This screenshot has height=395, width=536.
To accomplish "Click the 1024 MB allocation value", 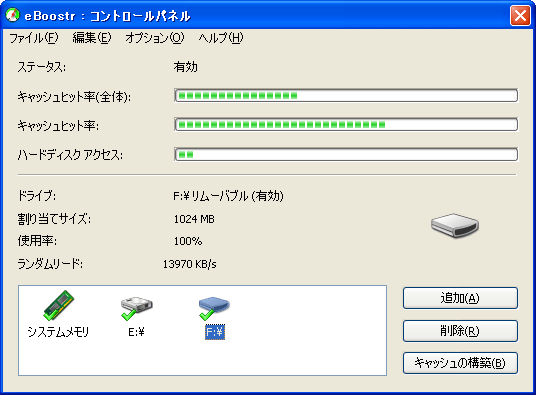I will point(194,219).
